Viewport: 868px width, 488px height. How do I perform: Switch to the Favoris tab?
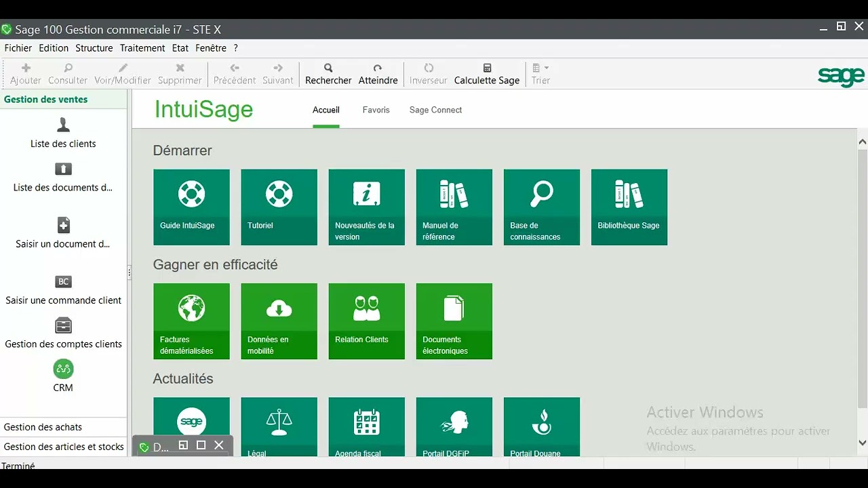pos(376,110)
